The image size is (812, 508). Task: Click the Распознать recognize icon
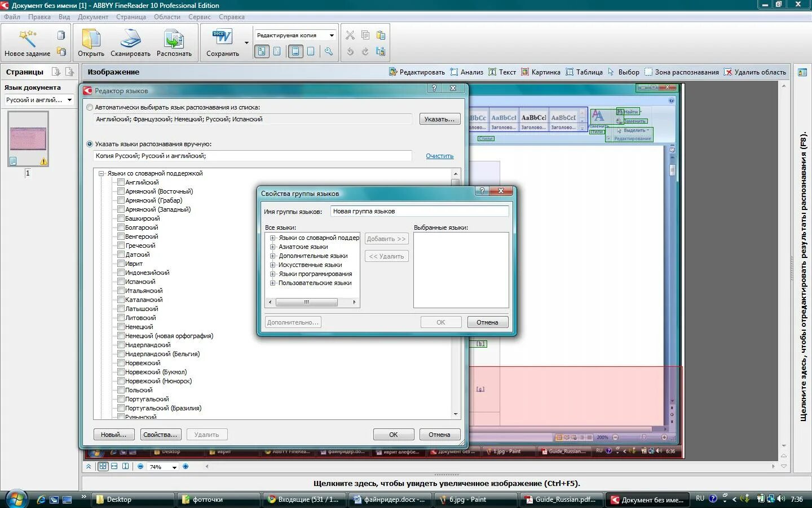(x=174, y=38)
